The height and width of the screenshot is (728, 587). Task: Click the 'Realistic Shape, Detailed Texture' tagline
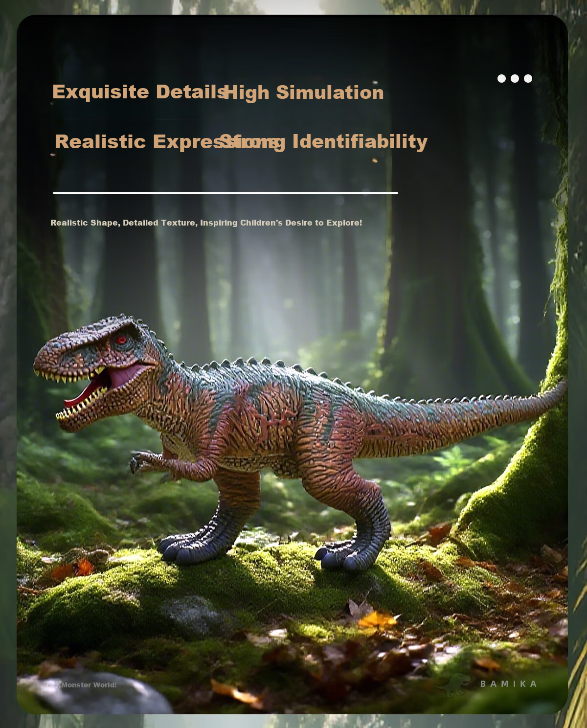pyautogui.click(x=206, y=223)
